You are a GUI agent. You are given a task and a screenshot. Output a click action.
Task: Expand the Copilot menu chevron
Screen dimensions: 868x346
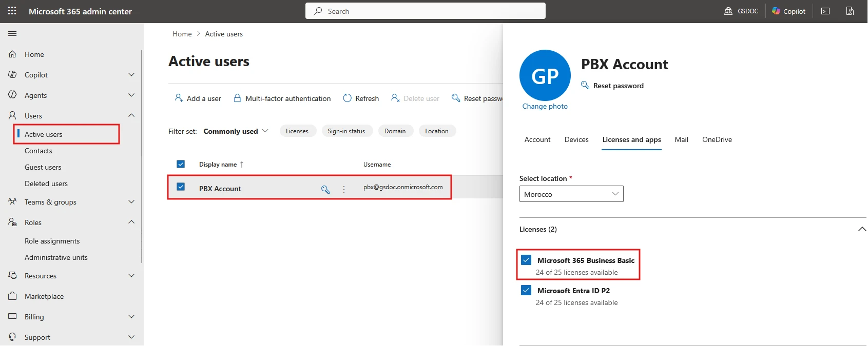pos(131,74)
